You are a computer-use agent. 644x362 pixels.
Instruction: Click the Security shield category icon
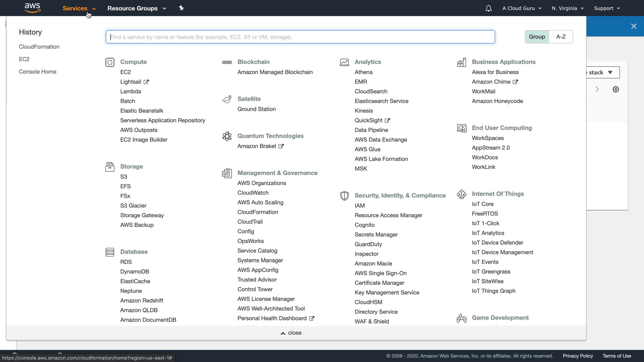(344, 196)
